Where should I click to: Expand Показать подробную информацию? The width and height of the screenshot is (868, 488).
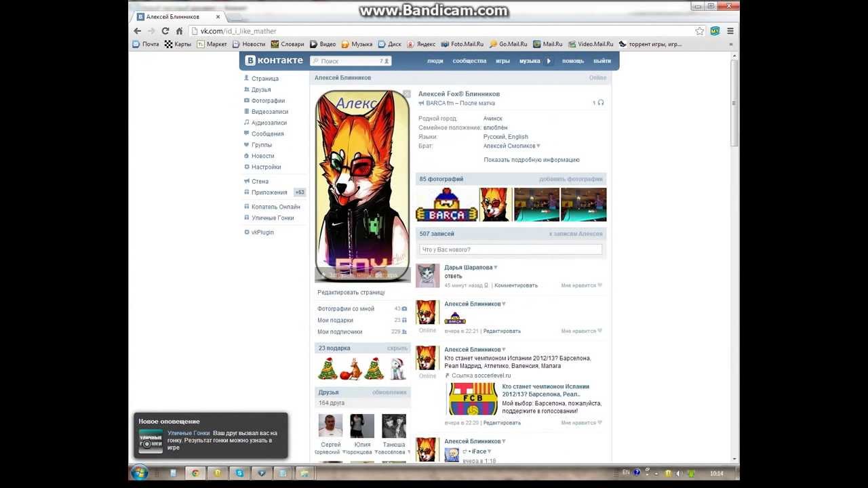[x=532, y=160]
